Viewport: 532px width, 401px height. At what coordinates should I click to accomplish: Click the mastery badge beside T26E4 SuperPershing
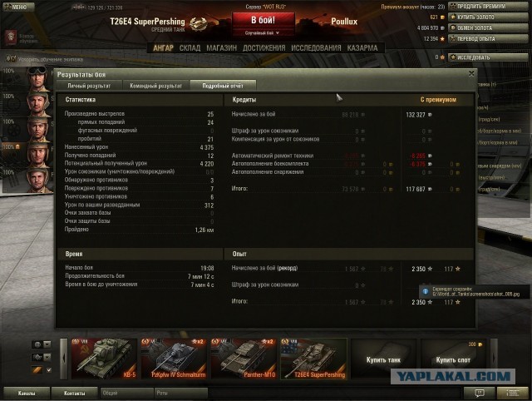[x=198, y=24]
